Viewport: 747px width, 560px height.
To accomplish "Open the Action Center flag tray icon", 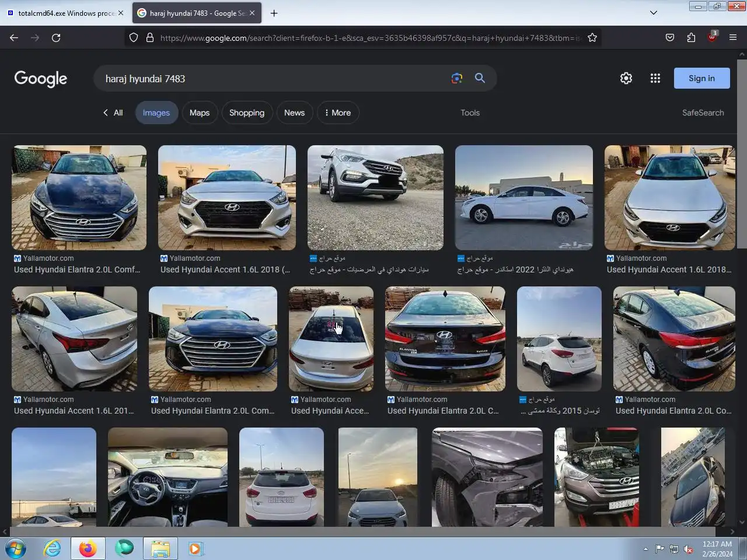I will 659,549.
